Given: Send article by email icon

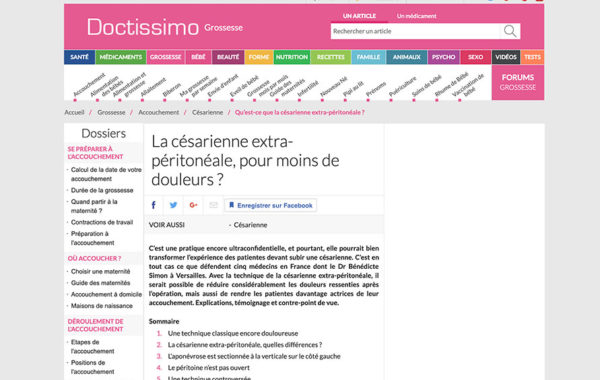Looking at the screenshot, I should coord(213,205).
